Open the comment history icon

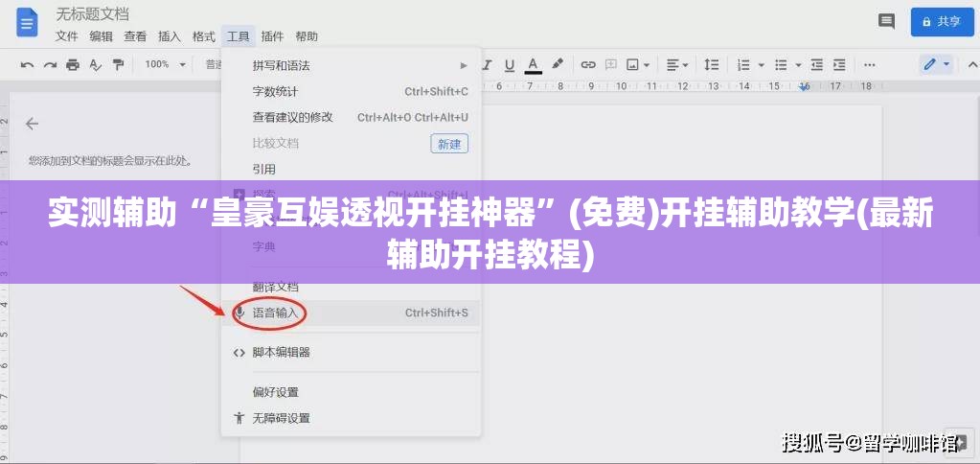(886, 21)
